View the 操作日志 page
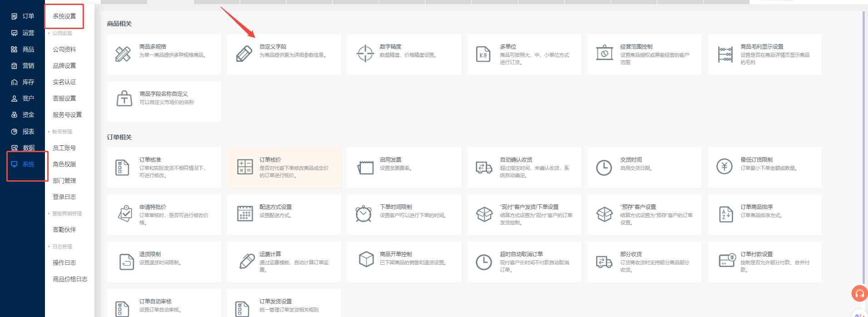This screenshot has height=317, width=868. (64, 263)
